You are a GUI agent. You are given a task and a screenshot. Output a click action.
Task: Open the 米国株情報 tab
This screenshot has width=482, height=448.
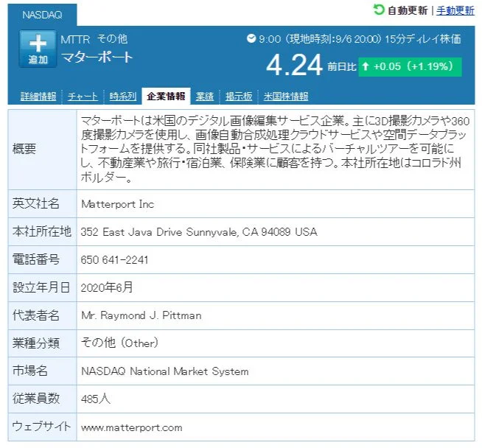(286, 97)
